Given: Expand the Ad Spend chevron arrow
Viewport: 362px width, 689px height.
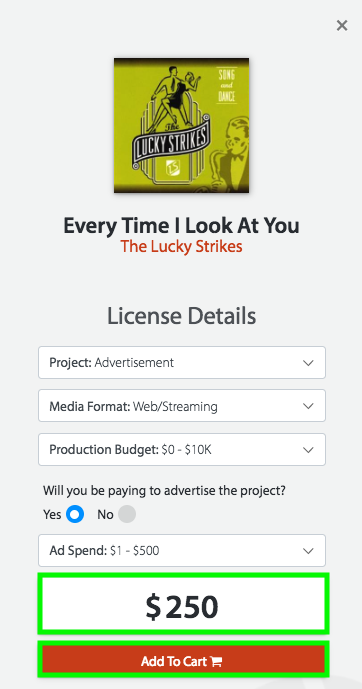Looking at the screenshot, I should [x=308, y=551].
